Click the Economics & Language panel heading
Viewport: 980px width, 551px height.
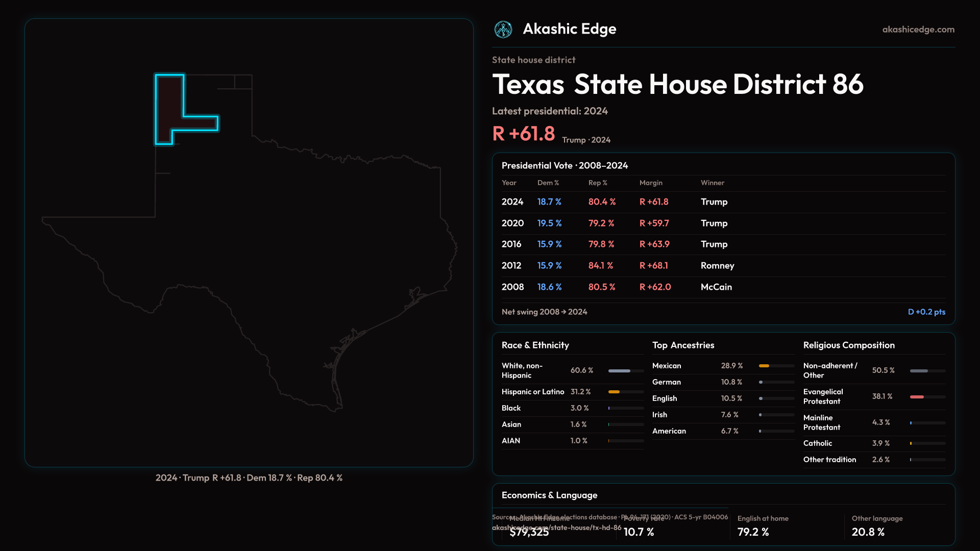[549, 495]
